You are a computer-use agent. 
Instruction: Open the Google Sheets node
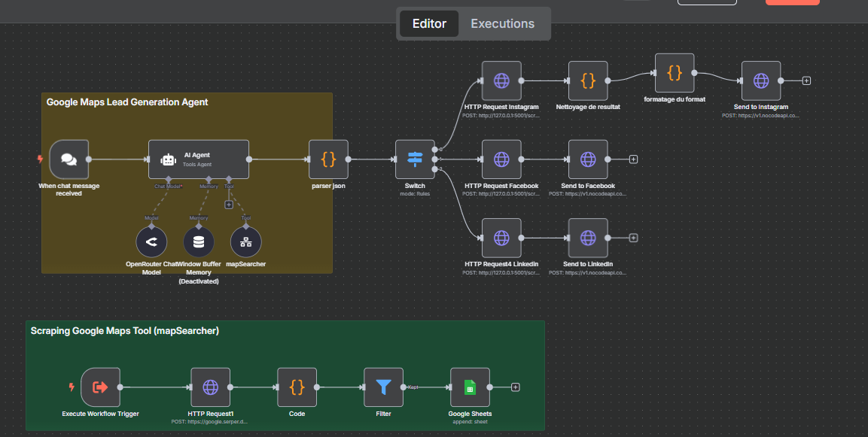470,387
